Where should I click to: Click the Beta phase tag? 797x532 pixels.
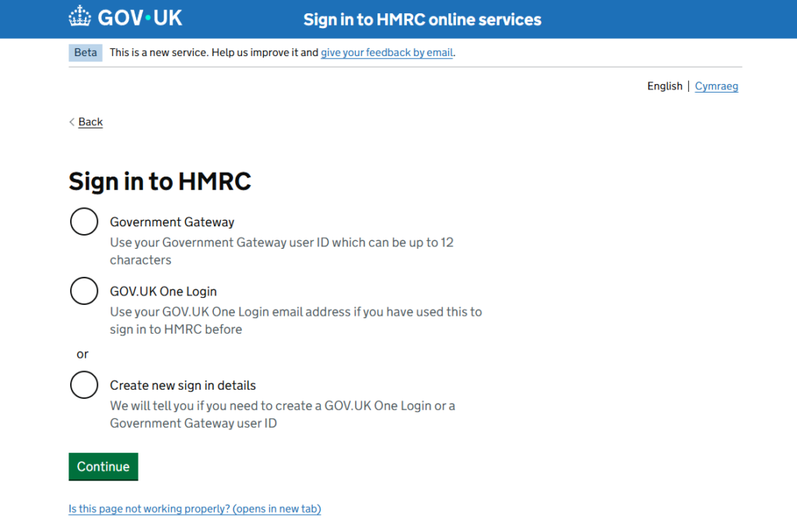[x=86, y=53]
